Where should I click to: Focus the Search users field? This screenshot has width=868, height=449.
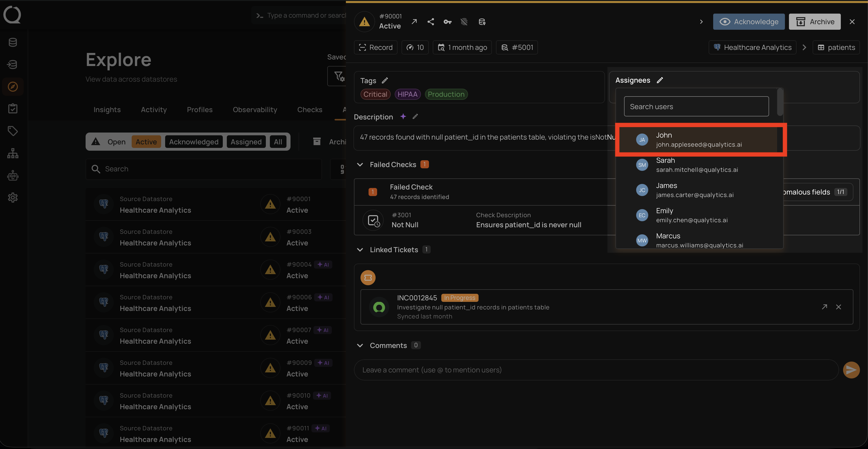coord(696,107)
